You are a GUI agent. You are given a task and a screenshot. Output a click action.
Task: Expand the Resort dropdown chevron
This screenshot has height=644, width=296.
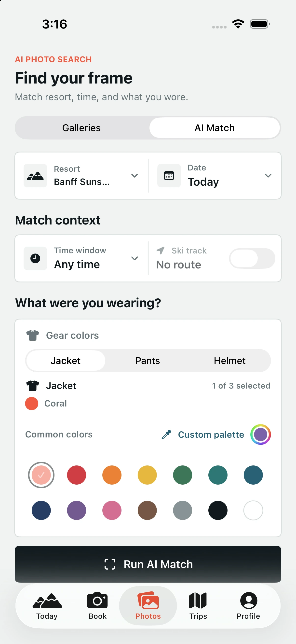tap(135, 176)
